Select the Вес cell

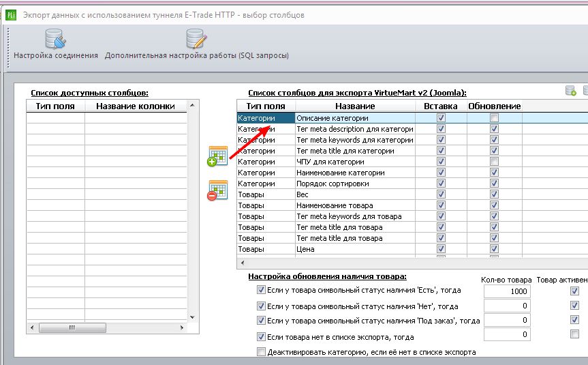(x=355, y=194)
